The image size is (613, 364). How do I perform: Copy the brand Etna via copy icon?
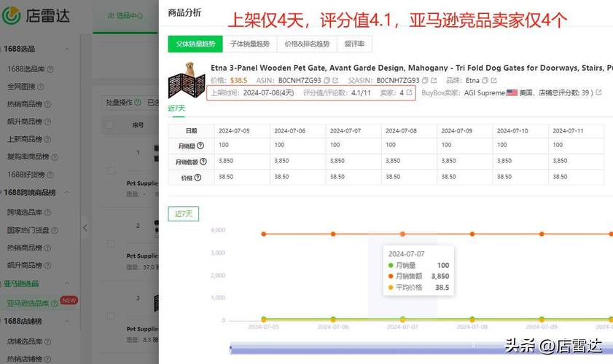pyautogui.click(x=485, y=81)
